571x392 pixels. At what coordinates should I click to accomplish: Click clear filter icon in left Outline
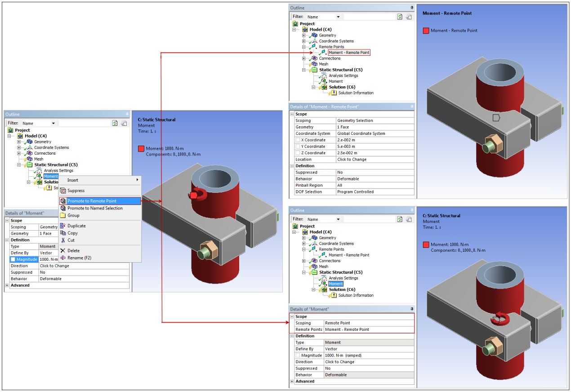124,123
